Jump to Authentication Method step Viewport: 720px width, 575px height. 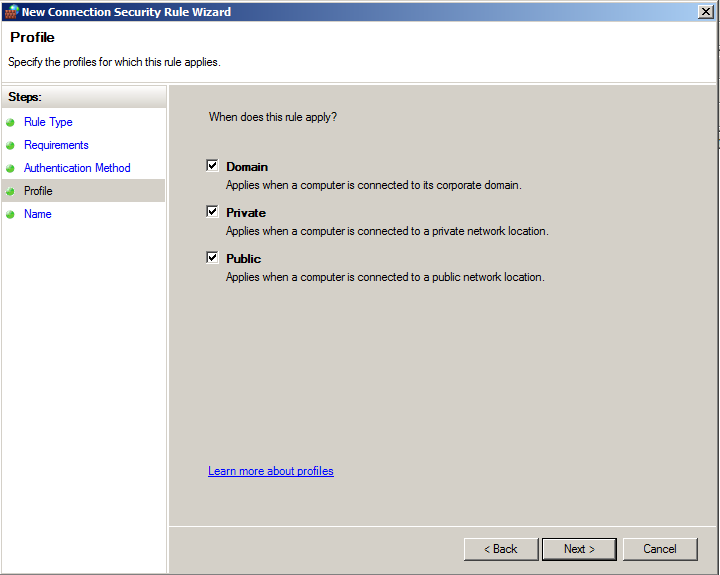click(x=77, y=168)
